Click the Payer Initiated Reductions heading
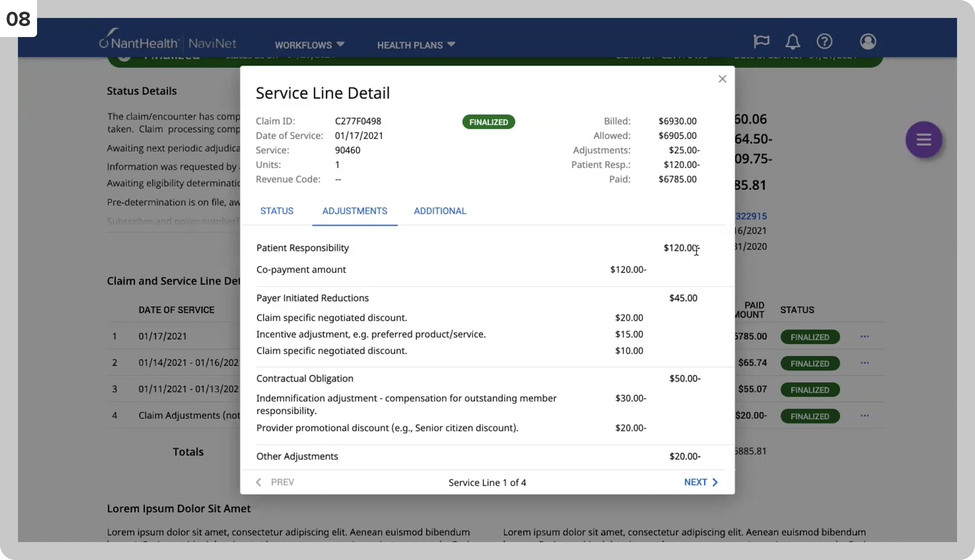975x560 pixels. coord(312,298)
